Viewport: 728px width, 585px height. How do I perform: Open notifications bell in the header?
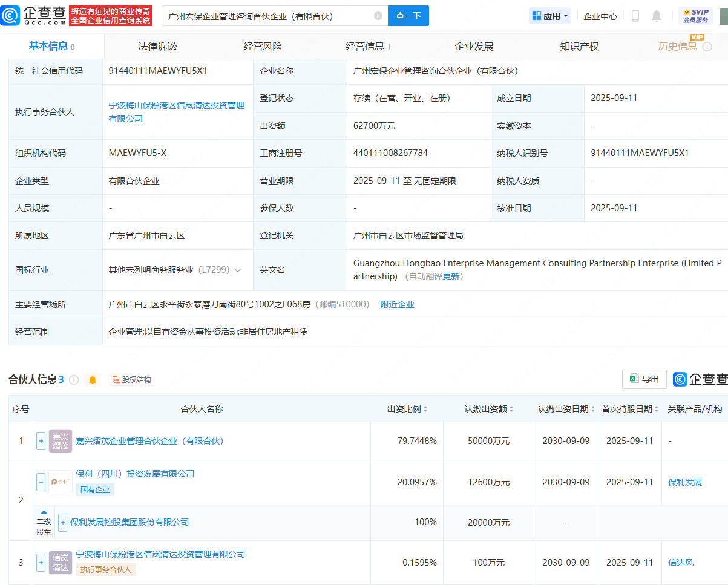click(657, 16)
